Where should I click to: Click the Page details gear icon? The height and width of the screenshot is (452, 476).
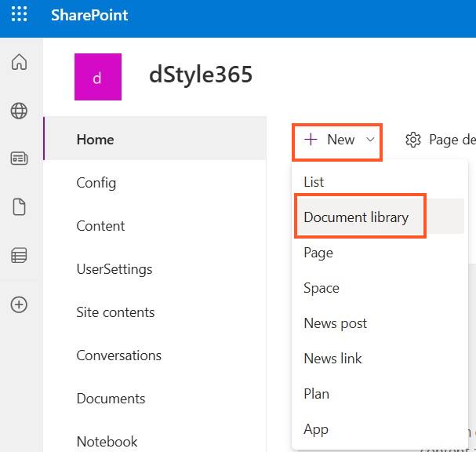click(x=413, y=140)
